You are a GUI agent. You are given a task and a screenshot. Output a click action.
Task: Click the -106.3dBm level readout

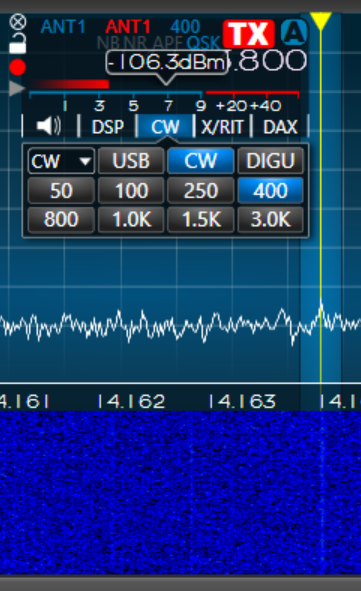[167, 63]
